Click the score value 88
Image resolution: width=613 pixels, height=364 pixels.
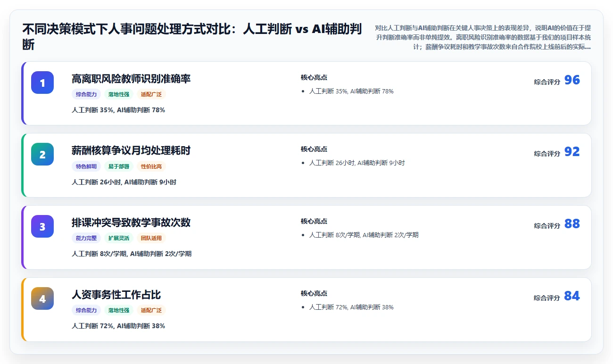coord(572,224)
